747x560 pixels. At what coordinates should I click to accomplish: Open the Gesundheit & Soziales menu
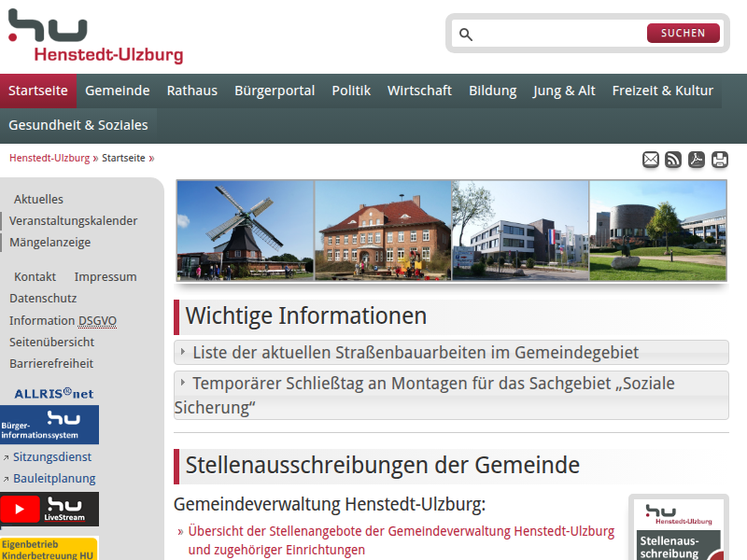point(78,125)
